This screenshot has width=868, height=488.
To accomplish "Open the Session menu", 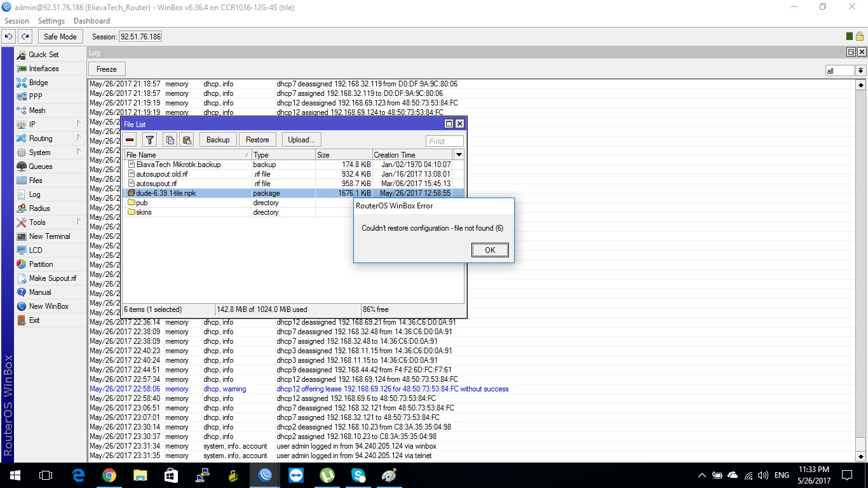I will point(17,21).
